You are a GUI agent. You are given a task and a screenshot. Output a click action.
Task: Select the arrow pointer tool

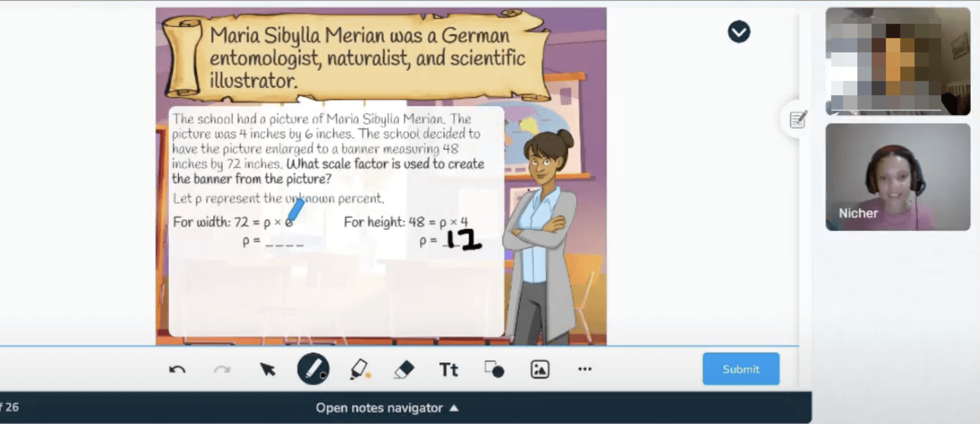coord(267,370)
